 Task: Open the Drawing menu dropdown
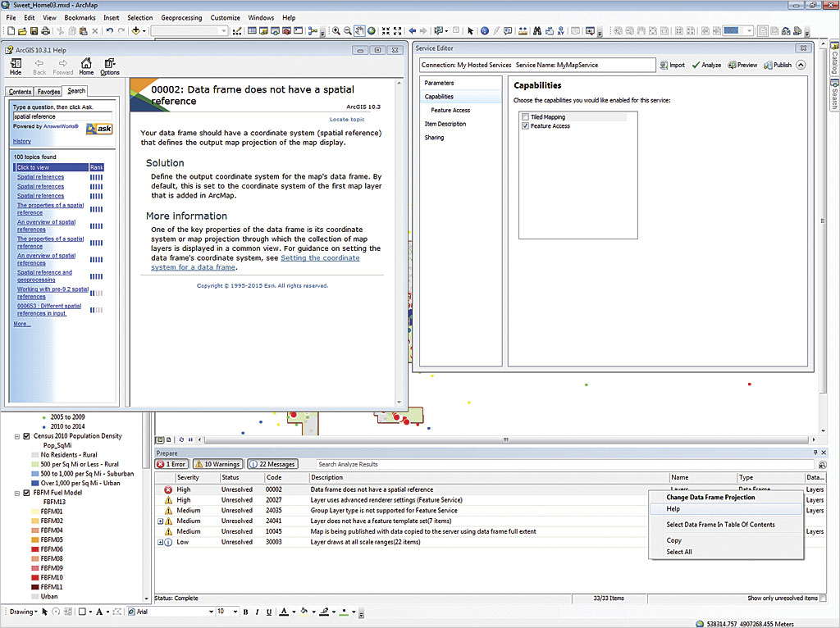(24, 612)
